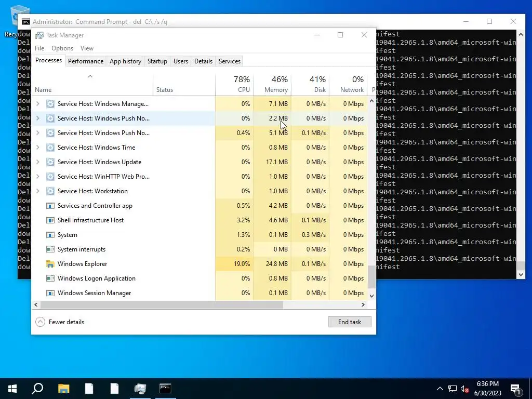Expand Service Host: Windows Update row
This screenshot has width=532, height=399.
click(x=37, y=162)
